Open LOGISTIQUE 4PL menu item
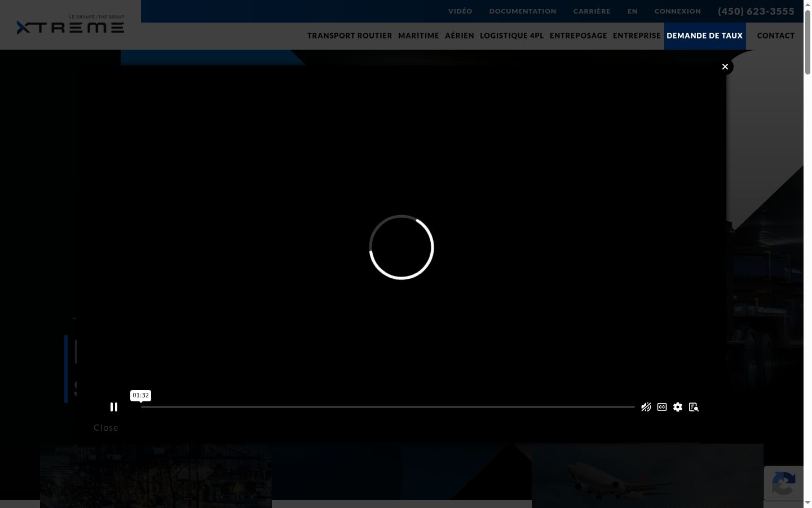 tap(512, 36)
